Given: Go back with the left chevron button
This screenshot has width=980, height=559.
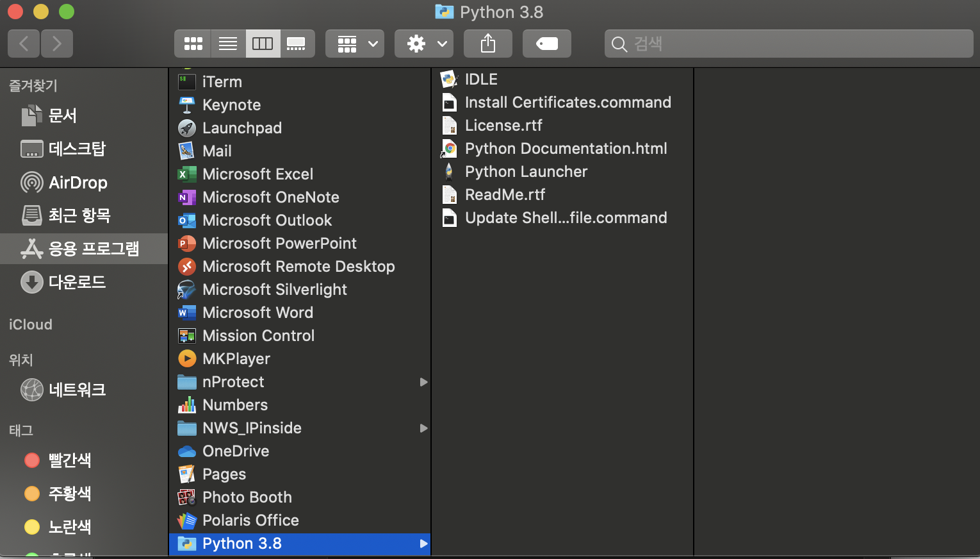Looking at the screenshot, I should (24, 44).
